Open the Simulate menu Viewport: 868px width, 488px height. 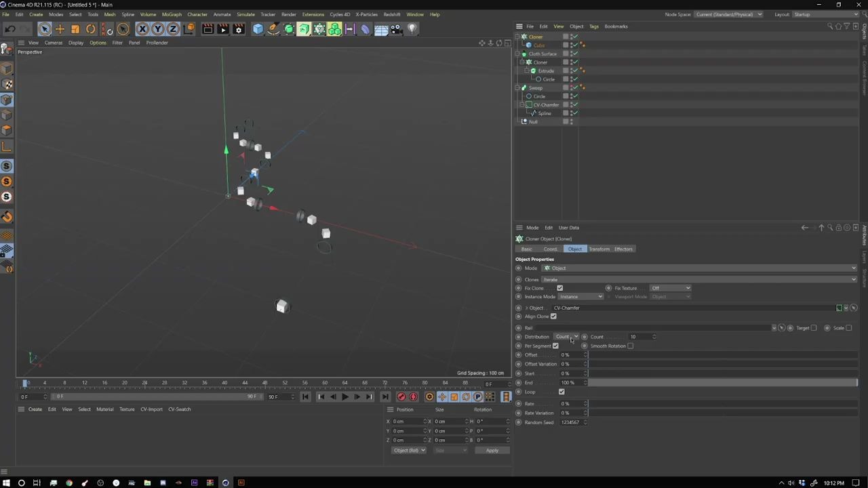click(245, 14)
